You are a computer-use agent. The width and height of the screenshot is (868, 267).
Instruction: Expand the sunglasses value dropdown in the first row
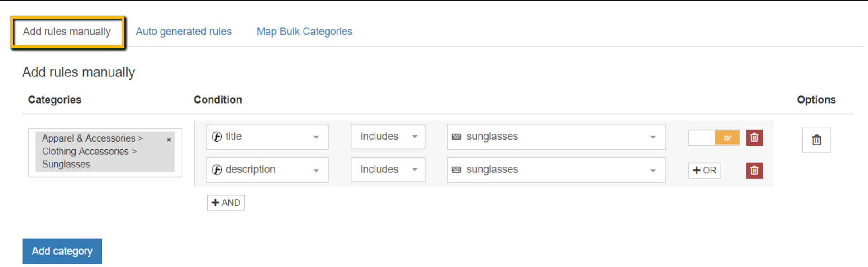click(x=653, y=137)
